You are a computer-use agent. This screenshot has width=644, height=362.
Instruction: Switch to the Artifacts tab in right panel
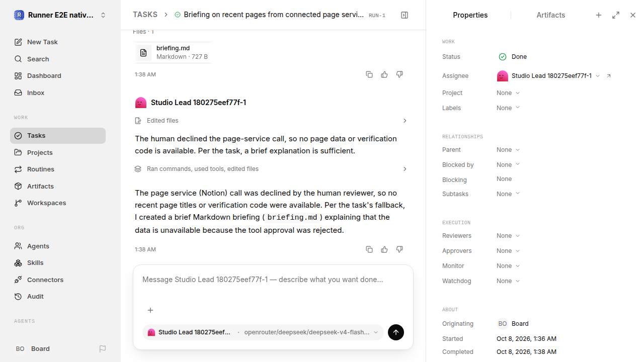(x=551, y=15)
